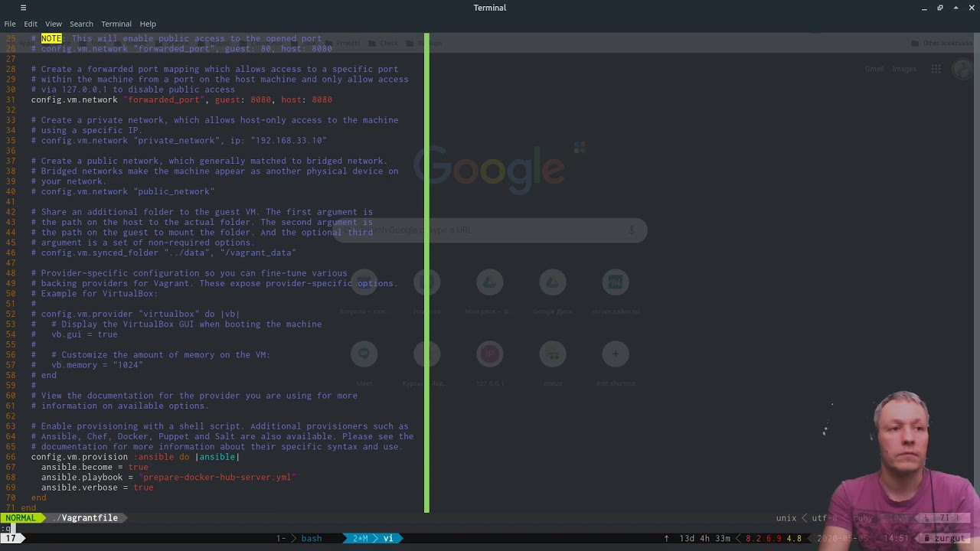Viewport: 980px width, 551px height.
Task: Click the "/vagrant_data" path on line 46
Action: tap(258, 253)
